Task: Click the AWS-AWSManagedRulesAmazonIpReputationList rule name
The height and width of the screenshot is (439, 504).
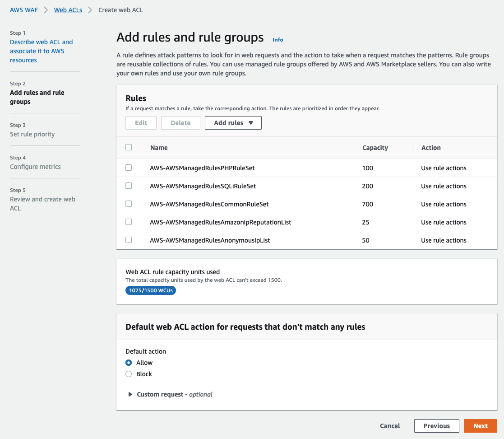Action: click(221, 222)
